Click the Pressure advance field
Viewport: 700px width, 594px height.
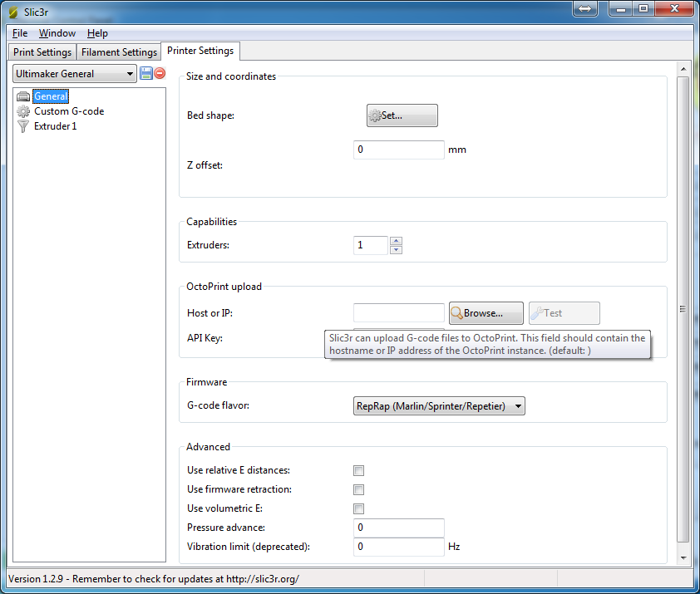tap(399, 528)
